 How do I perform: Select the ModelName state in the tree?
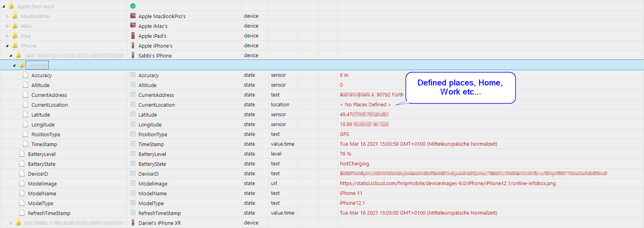[x=42, y=193]
